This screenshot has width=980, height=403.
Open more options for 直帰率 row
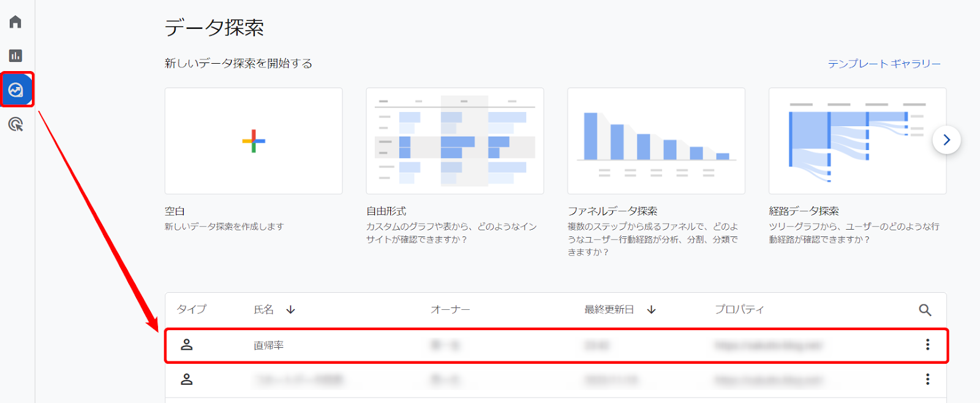927,345
